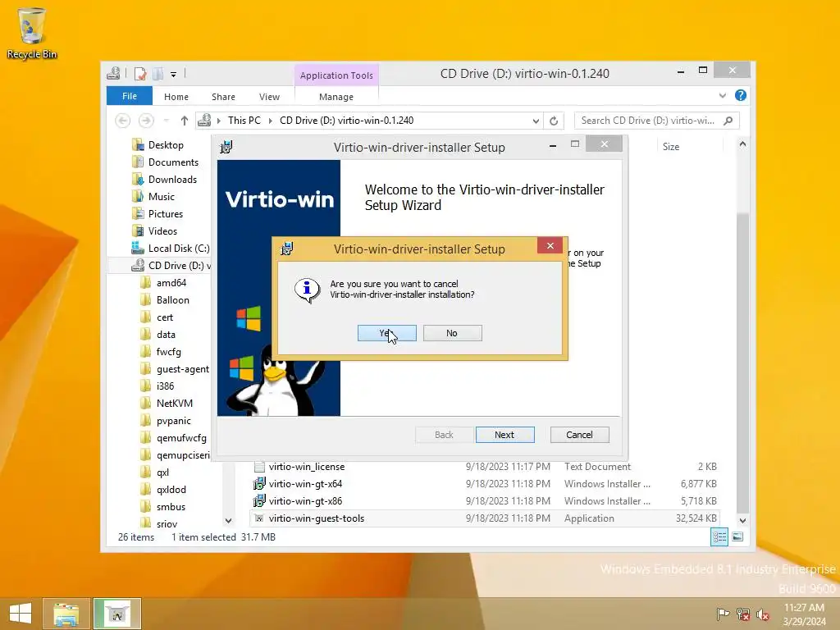Open Explorer help icon
The height and width of the screenshot is (630, 840).
pyautogui.click(x=741, y=95)
